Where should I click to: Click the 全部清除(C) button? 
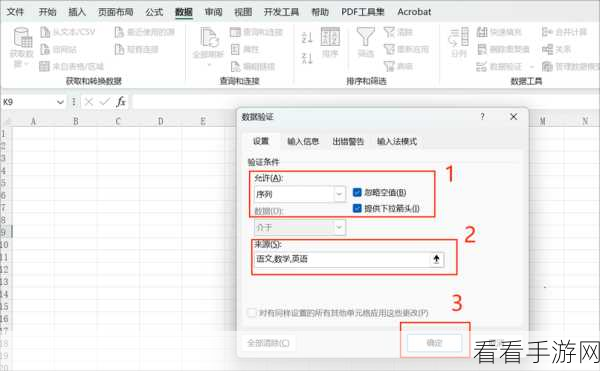pyautogui.click(x=269, y=343)
